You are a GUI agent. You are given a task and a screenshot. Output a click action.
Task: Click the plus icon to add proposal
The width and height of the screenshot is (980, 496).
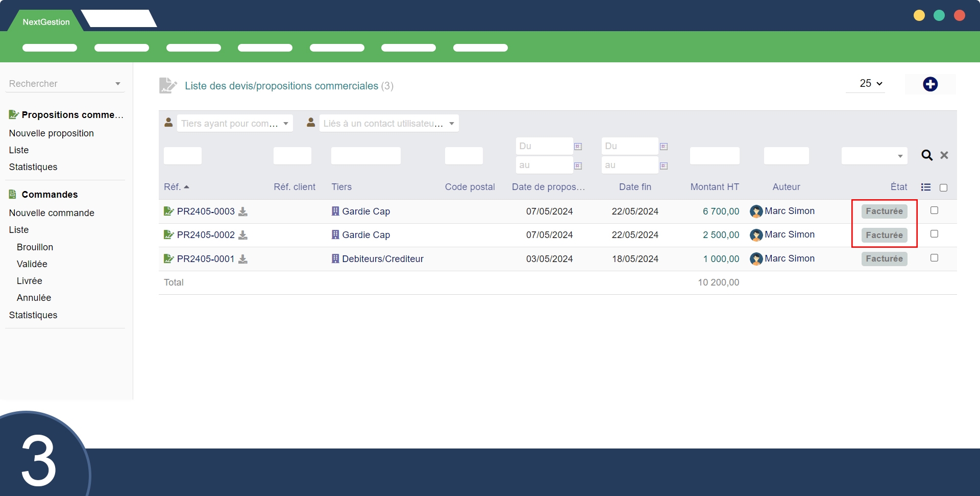930,84
